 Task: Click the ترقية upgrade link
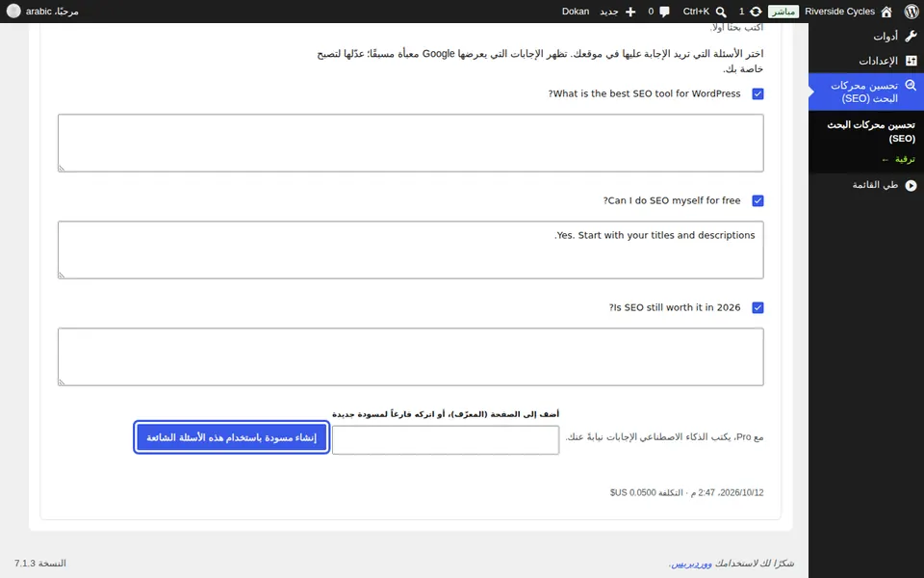click(x=899, y=159)
